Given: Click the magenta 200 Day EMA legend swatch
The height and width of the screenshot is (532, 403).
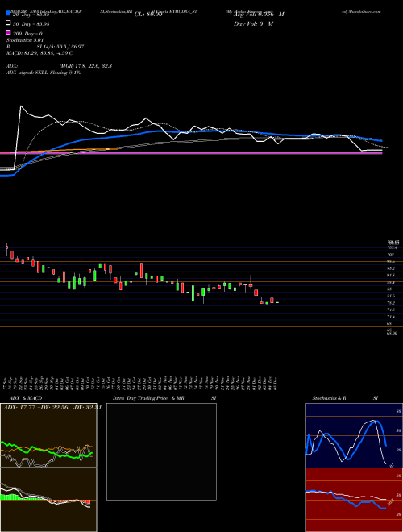Looking at the screenshot, I should tap(9, 33).
